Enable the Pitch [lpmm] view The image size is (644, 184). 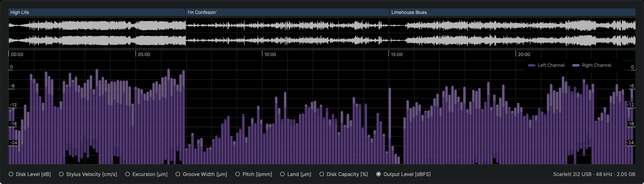click(x=238, y=174)
